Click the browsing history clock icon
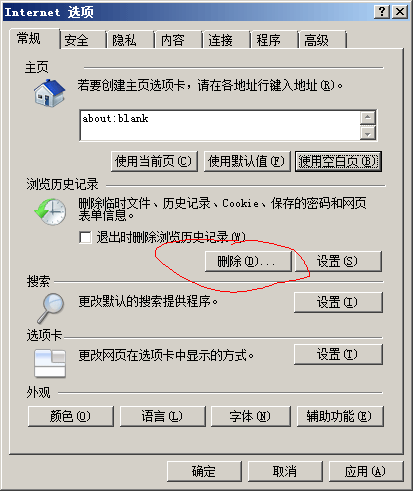The image size is (413, 491). pos(50,212)
